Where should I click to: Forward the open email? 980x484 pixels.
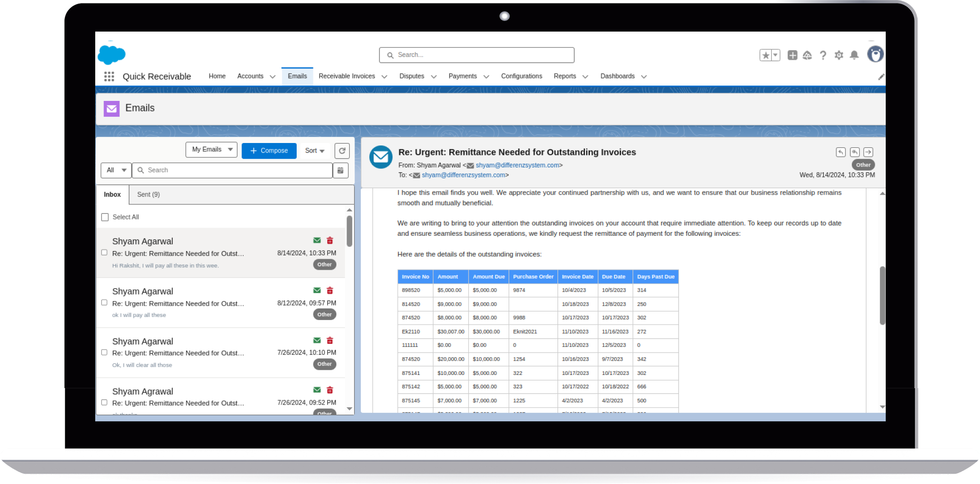(868, 152)
